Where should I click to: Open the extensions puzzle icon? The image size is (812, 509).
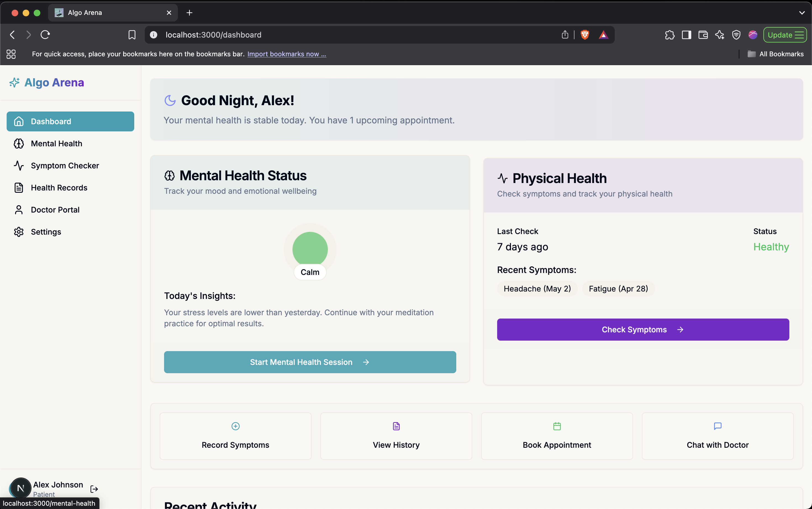pos(669,35)
